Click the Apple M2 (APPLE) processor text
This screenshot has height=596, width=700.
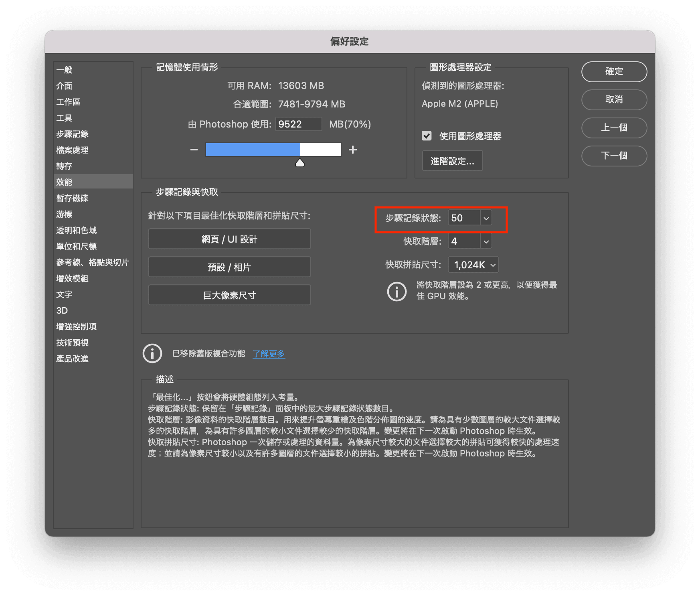pos(460,104)
